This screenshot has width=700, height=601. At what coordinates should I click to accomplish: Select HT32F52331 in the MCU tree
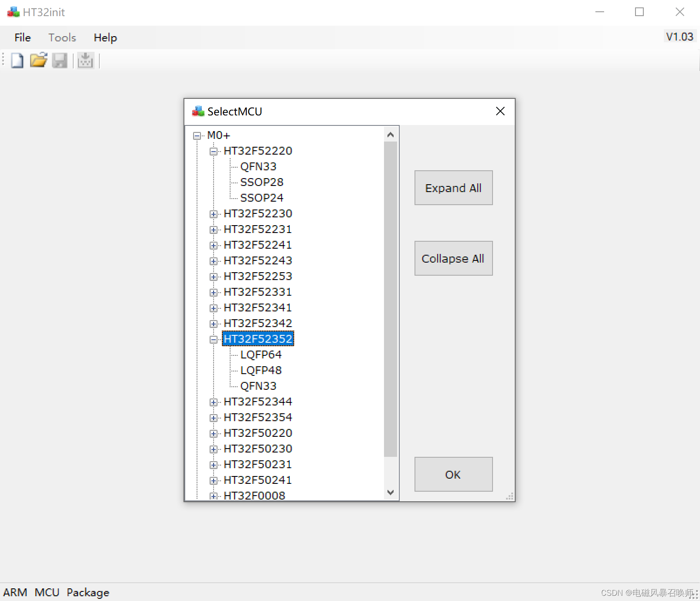(x=258, y=292)
